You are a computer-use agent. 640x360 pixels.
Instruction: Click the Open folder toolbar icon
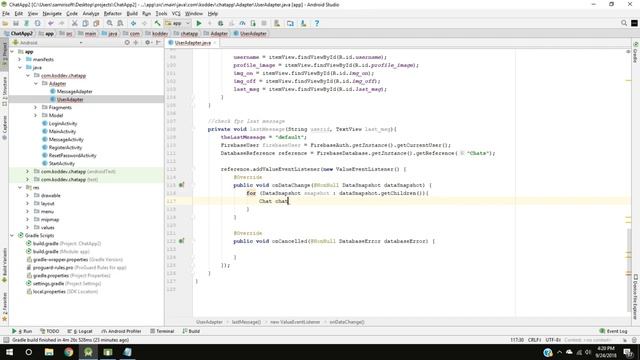tap(5, 23)
